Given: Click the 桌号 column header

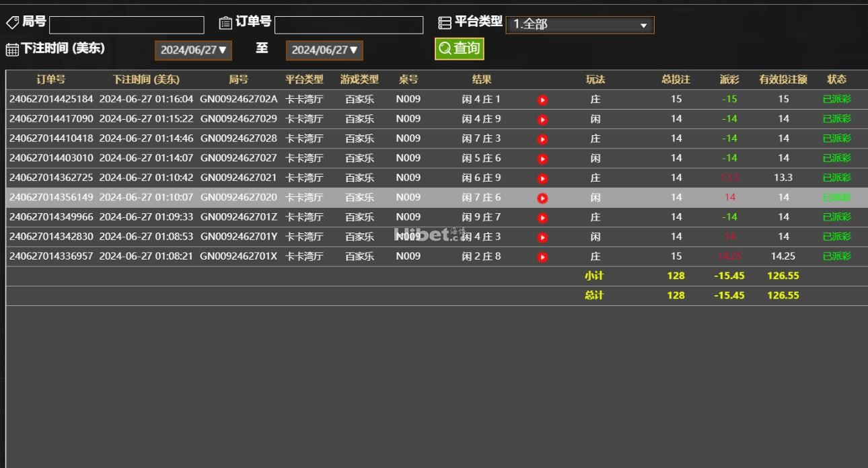Looking at the screenshot, I should coord(408,79).
